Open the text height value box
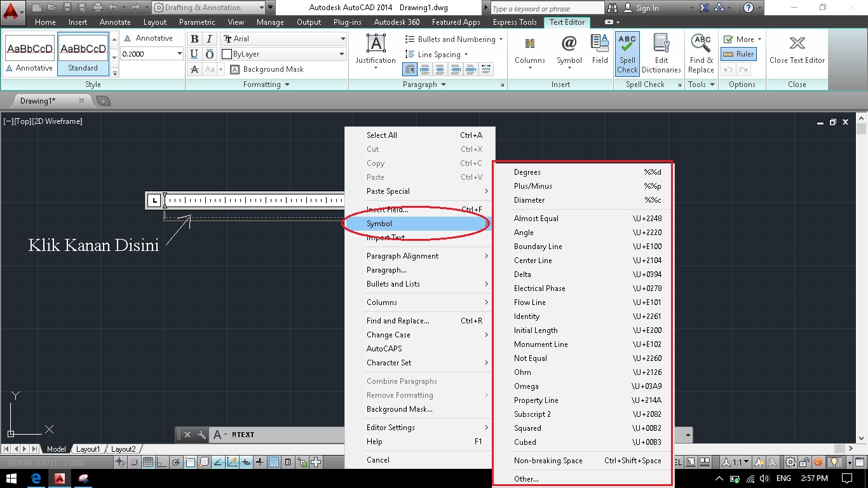The height and width of the screenshot is (488, 868). coord(147,53)
